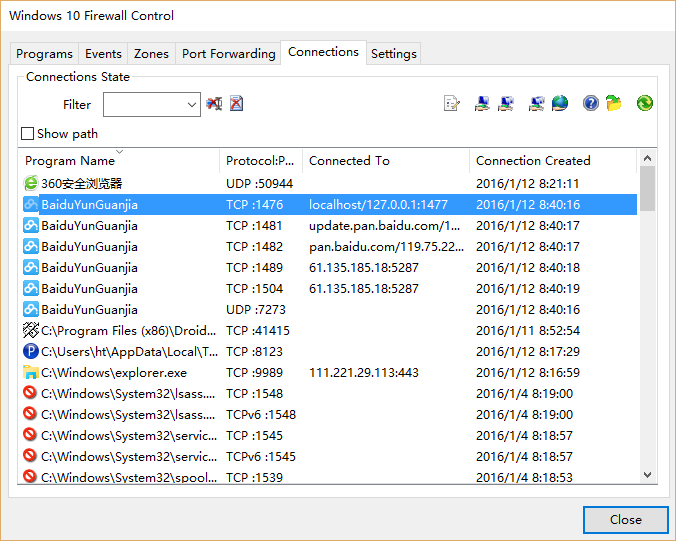Click the scrollbar down arrow in connections list
The width and height of the screenshot is (676, 541).
click(647, 476)
